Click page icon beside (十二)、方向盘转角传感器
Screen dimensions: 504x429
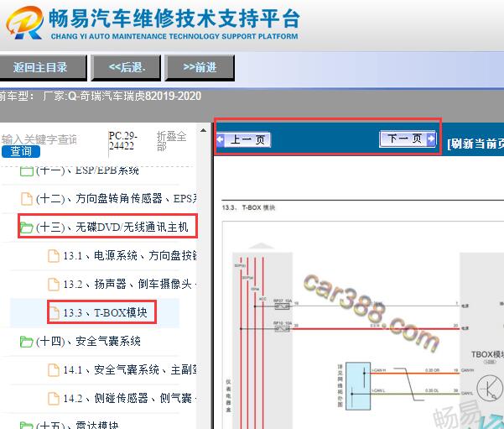click(x=27, y=199)
